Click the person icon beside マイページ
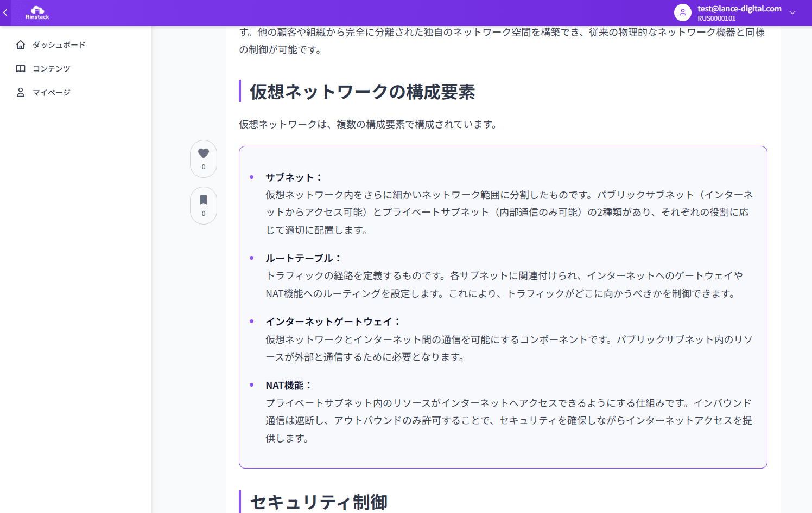Image resolution: width=812 pixels, height=513 pixels. pyautogui.click(x=21, y=92)
